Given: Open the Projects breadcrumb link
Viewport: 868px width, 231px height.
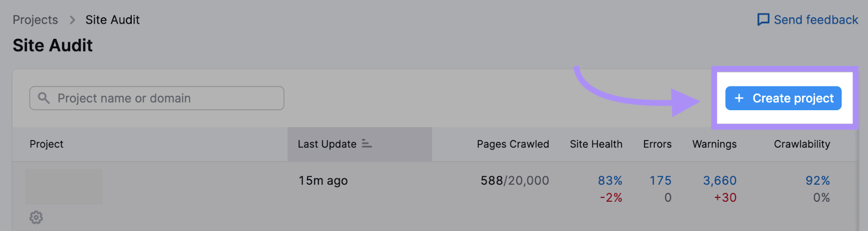Looking at the screenshot, I should click(35, 20).
